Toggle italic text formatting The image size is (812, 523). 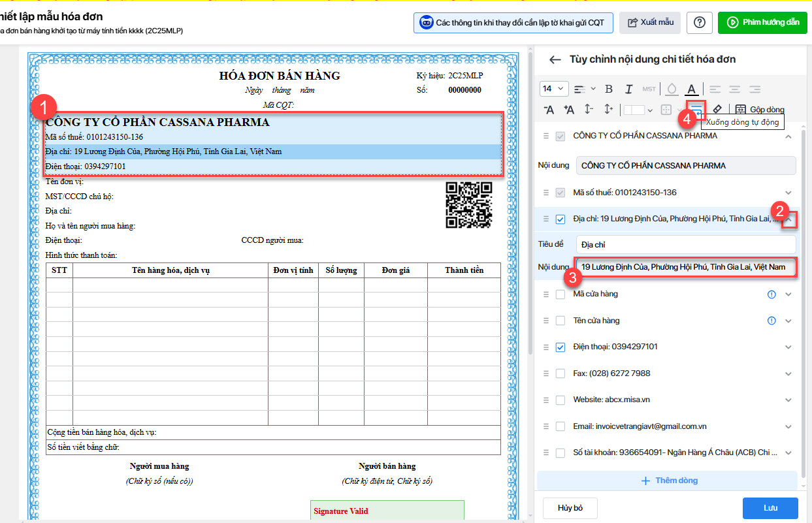[x=628, y=89]
